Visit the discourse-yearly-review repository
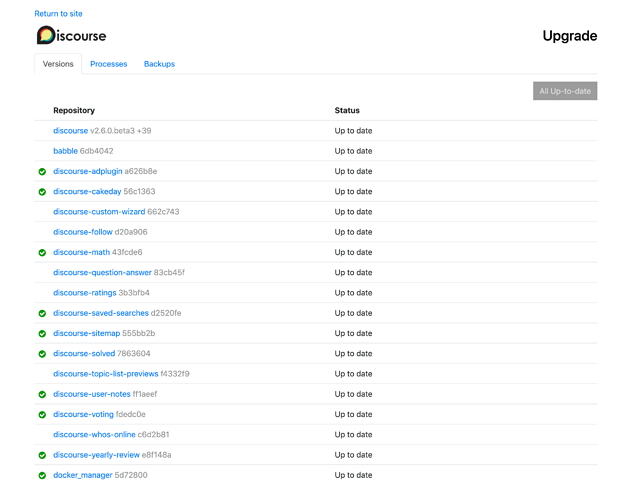 point(96,455)
